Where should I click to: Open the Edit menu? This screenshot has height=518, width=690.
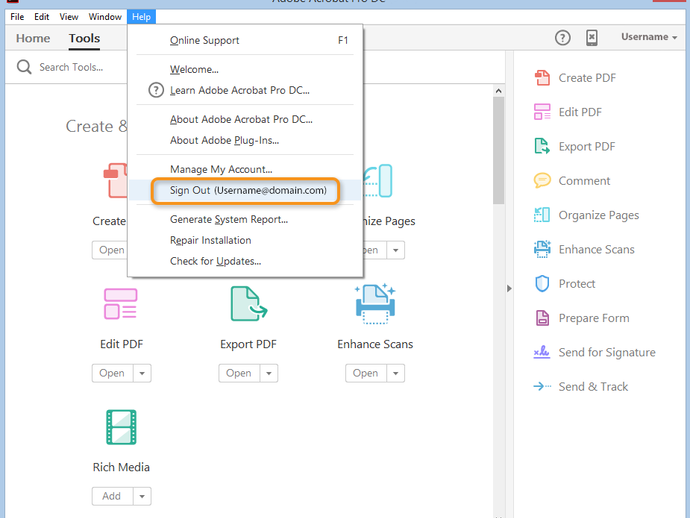click(42, 17)
